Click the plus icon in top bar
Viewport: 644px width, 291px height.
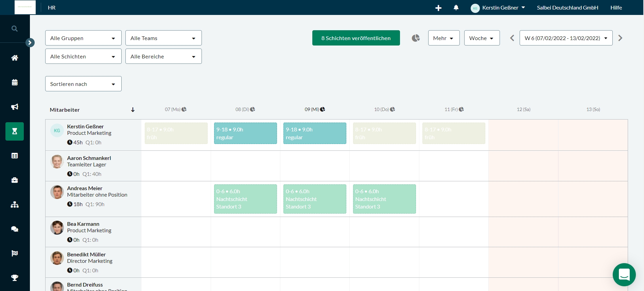tap(438, 8)
